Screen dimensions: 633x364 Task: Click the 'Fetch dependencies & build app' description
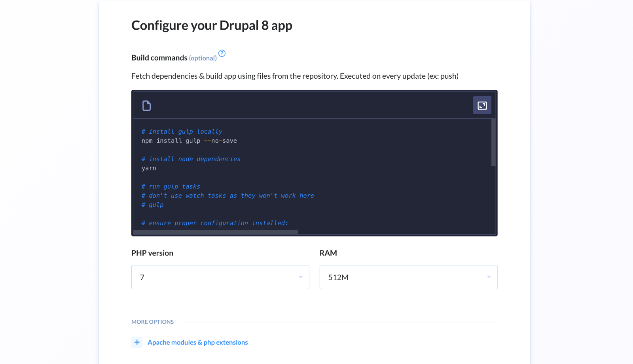click(x=295, y=76)
